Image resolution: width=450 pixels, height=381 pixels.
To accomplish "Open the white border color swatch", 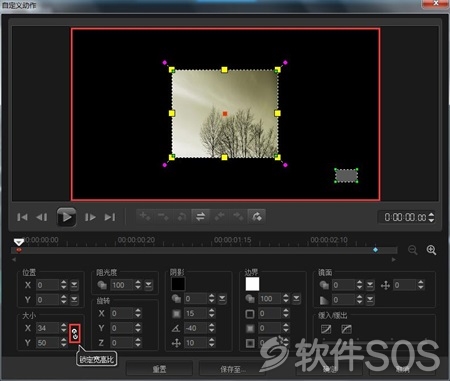I will click(252, 284).
